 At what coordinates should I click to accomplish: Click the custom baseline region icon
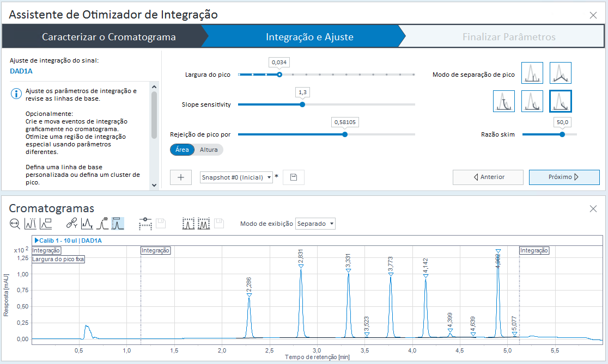point(145,224)
